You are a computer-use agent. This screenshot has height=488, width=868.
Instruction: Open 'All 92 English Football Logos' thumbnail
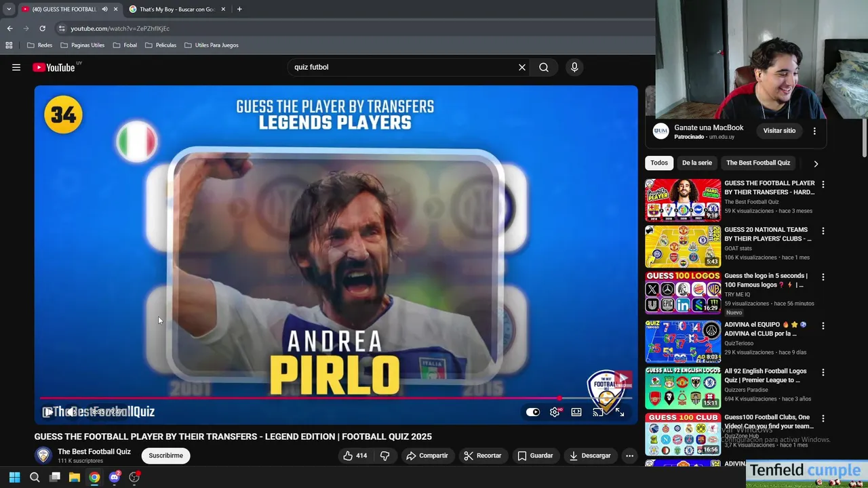pos(683,388)
